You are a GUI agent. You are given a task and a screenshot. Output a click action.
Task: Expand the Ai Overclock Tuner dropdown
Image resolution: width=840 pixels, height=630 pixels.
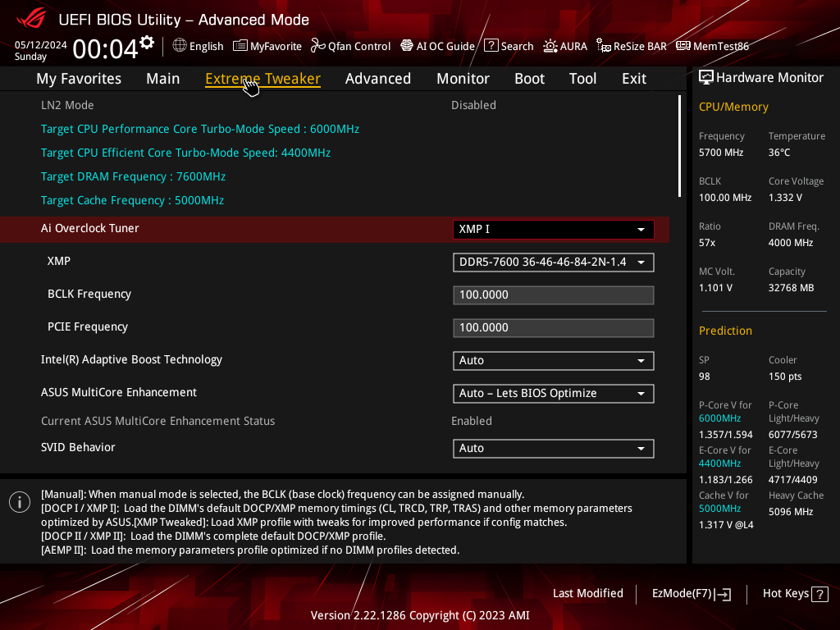[x=554, y=230]
